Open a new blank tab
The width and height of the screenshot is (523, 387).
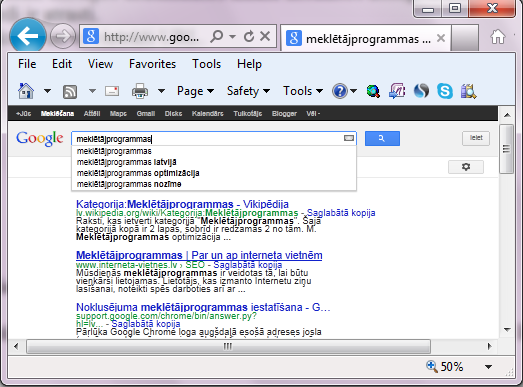click(x=465, y=38)
